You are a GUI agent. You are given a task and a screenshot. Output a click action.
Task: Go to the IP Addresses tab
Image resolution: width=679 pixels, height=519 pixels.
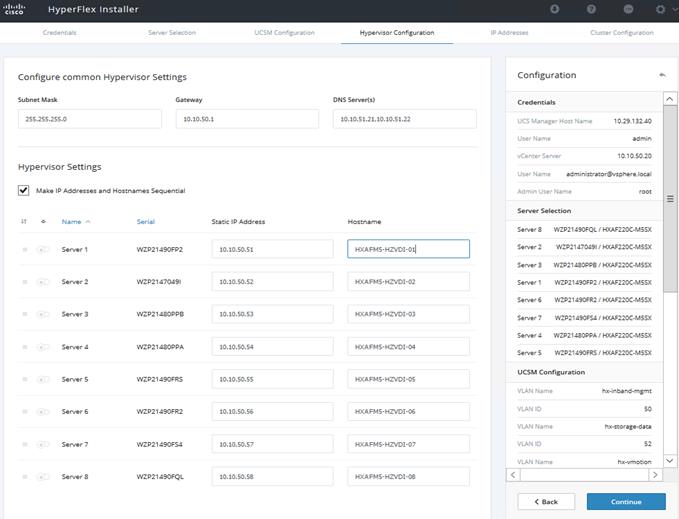point(509,32)
